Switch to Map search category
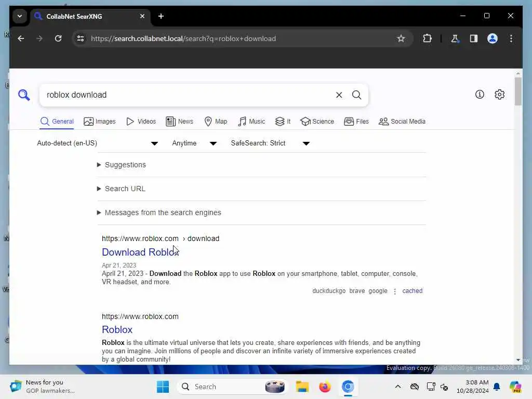Viewport: 532px width, 399px height. (216, 122)
